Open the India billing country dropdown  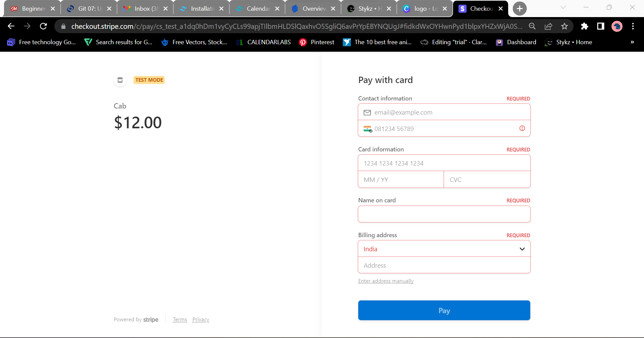tap(444, 249)
